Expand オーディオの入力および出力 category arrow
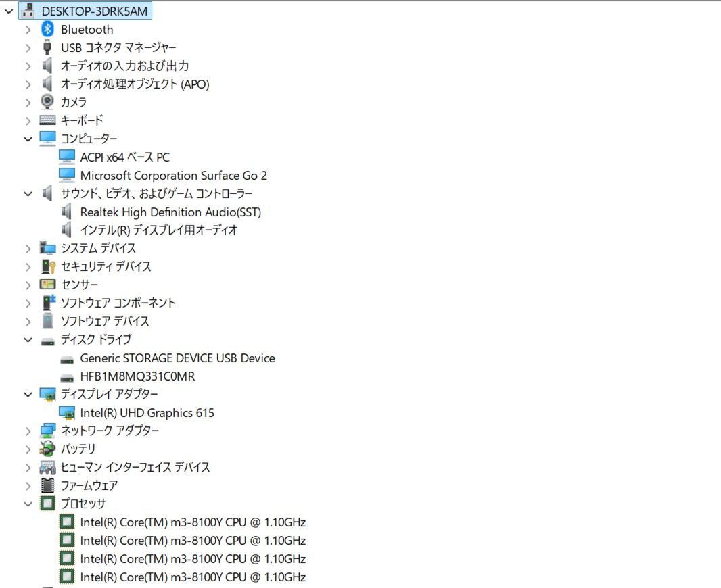The width and height of the screenshot is (721, 588). (x=28, y=66)
